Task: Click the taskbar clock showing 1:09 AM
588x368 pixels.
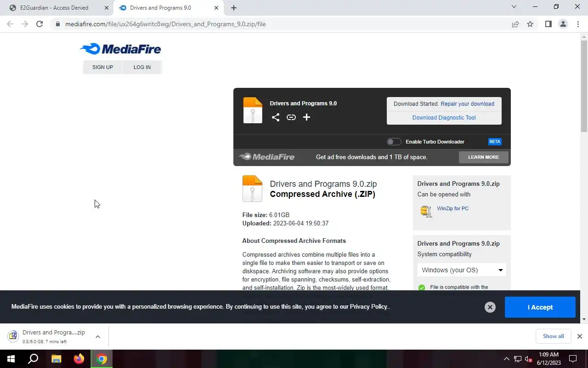Action: [x=548, y=359]
